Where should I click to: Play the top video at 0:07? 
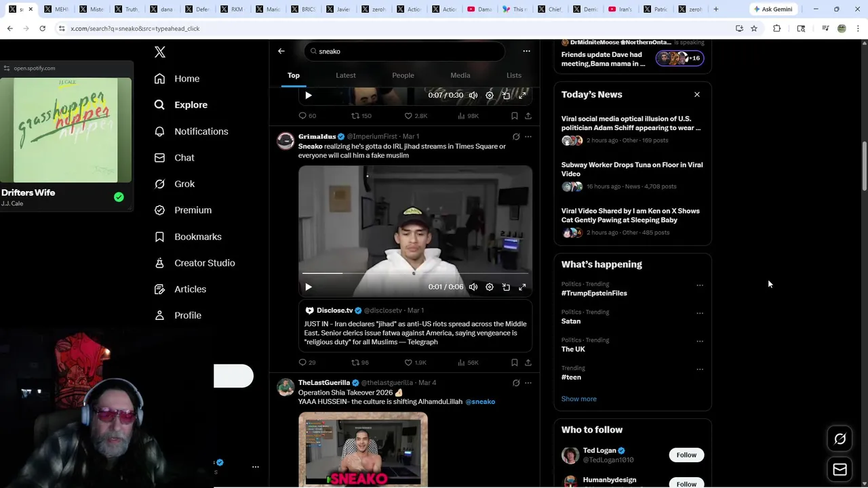tap(309, 96)
